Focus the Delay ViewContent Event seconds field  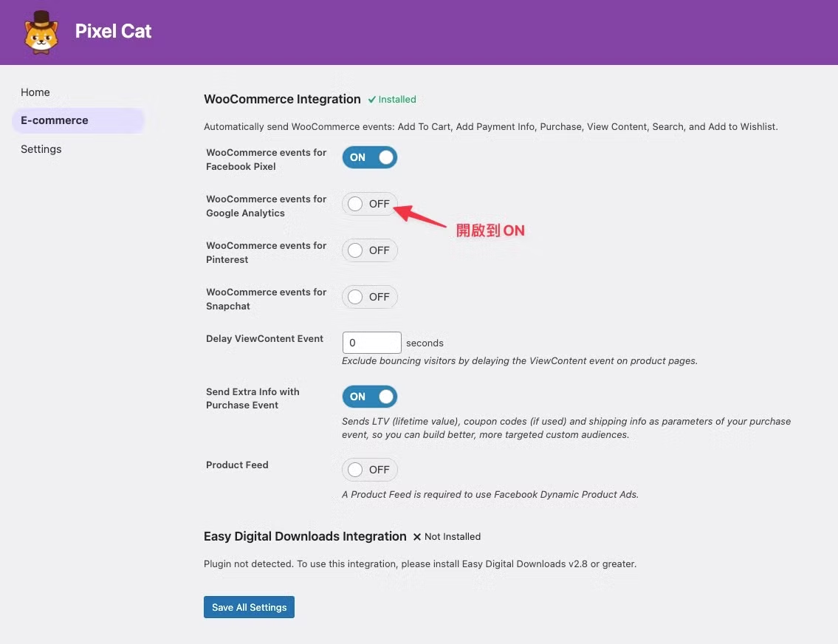coord(372,343)
